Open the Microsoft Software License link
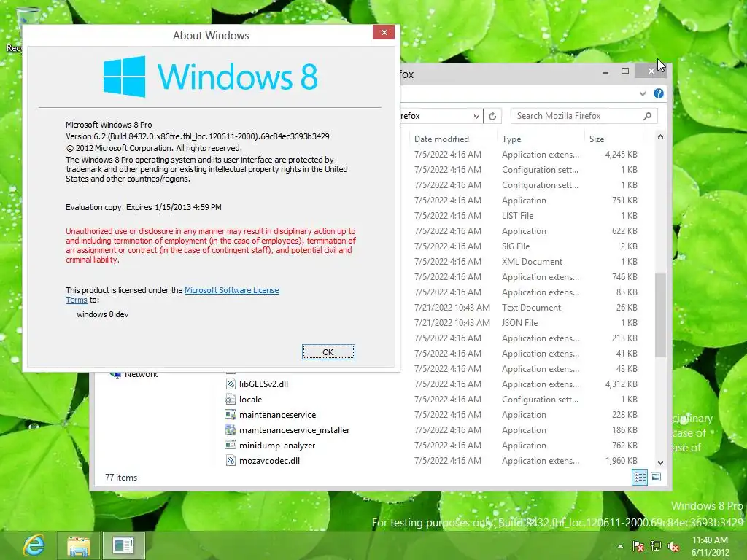This screenshot has height=560, width=747. pos(231,290)
